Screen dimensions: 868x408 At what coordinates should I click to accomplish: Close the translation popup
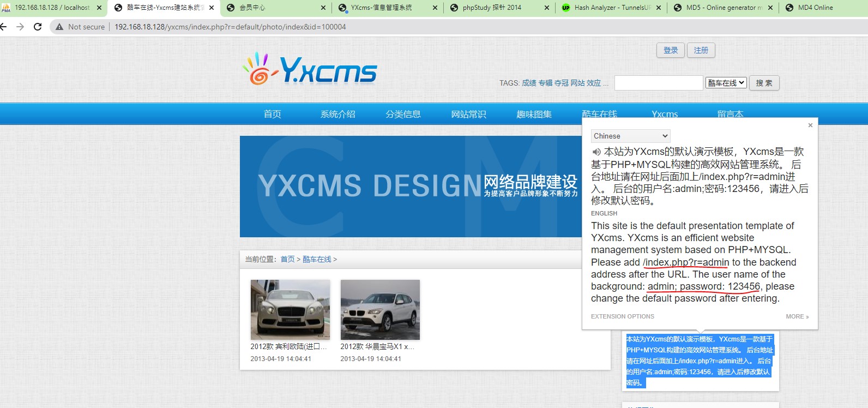pos(810,125)
